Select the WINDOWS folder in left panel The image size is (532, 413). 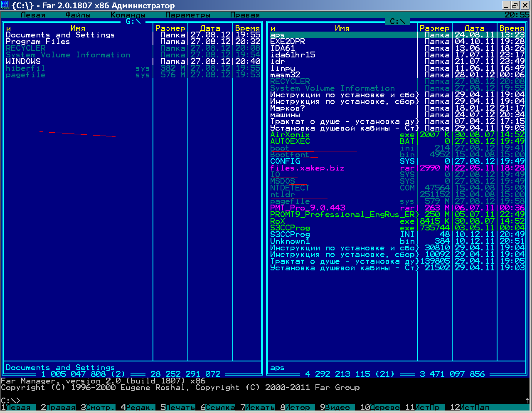(23, 62)
